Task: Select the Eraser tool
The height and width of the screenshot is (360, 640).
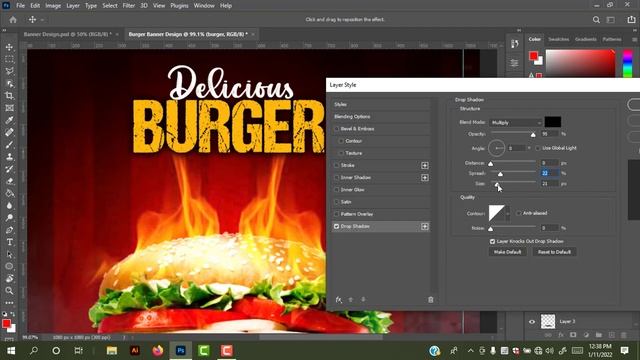Action: (x=9, y=181)
